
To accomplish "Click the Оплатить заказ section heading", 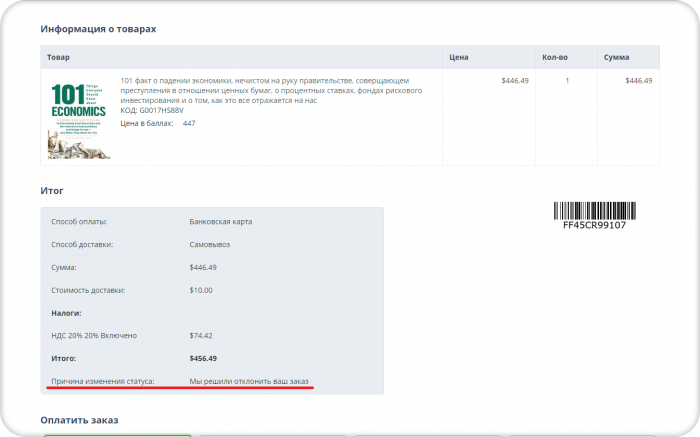I will tap(79, 420).
